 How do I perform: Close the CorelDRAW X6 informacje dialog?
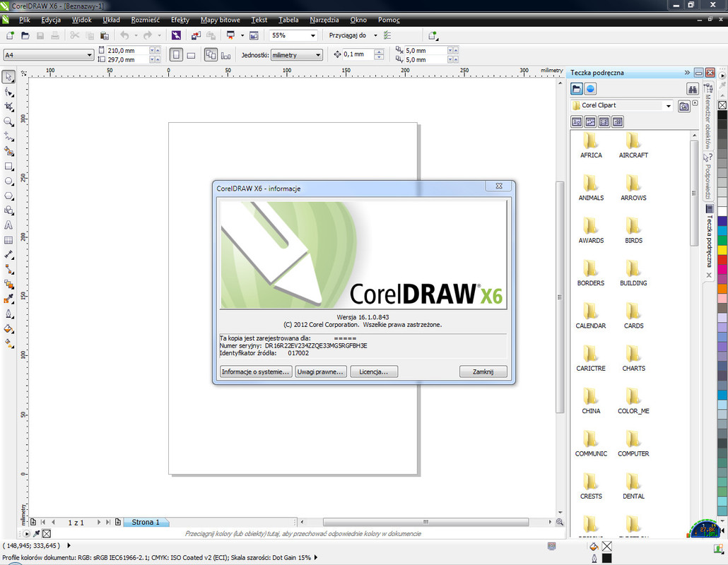tap(498, 186)
